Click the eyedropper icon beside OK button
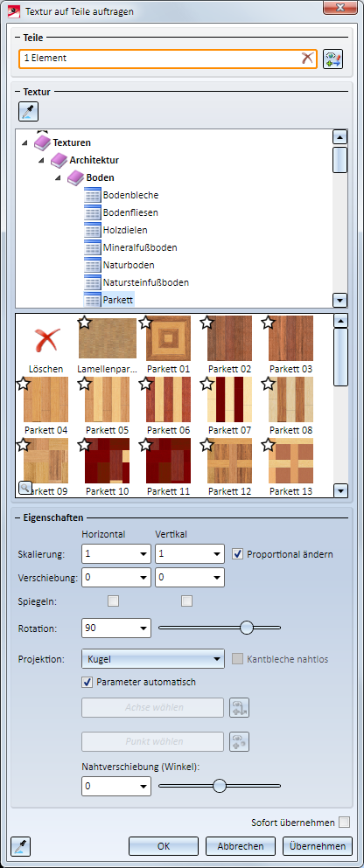Screen dimensions: 364x868 pos(20,846)
